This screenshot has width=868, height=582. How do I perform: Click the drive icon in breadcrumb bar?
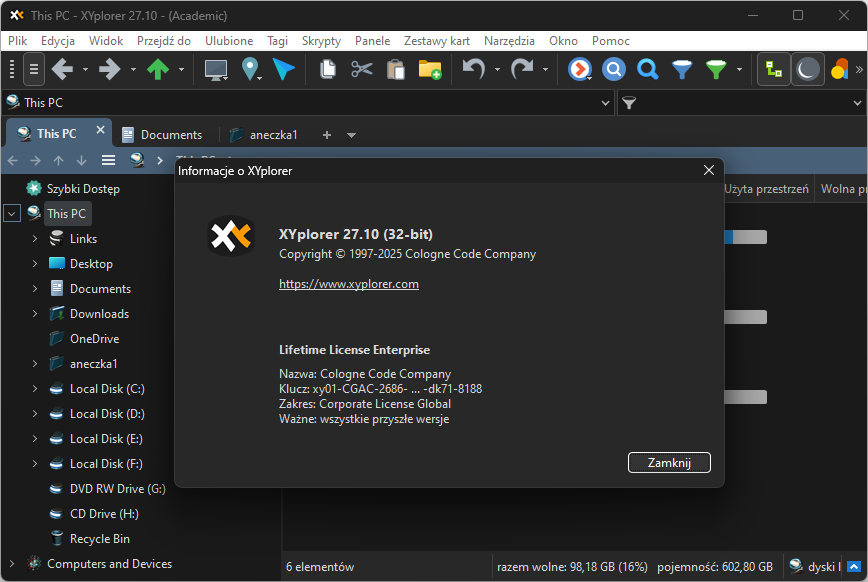pos(137,160)
